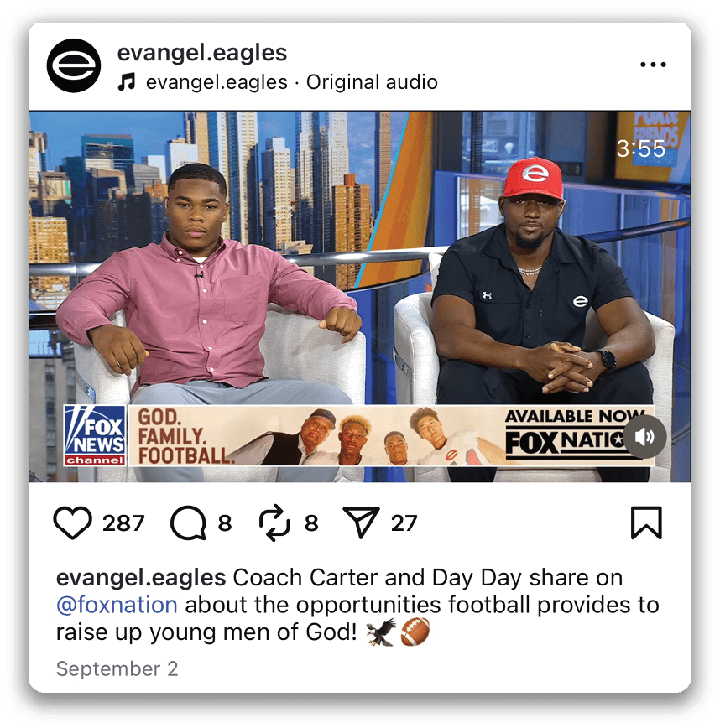Open the three-dot more options menu
The height and width of the screenshot is (728, 720).
[x=653, y=65]
